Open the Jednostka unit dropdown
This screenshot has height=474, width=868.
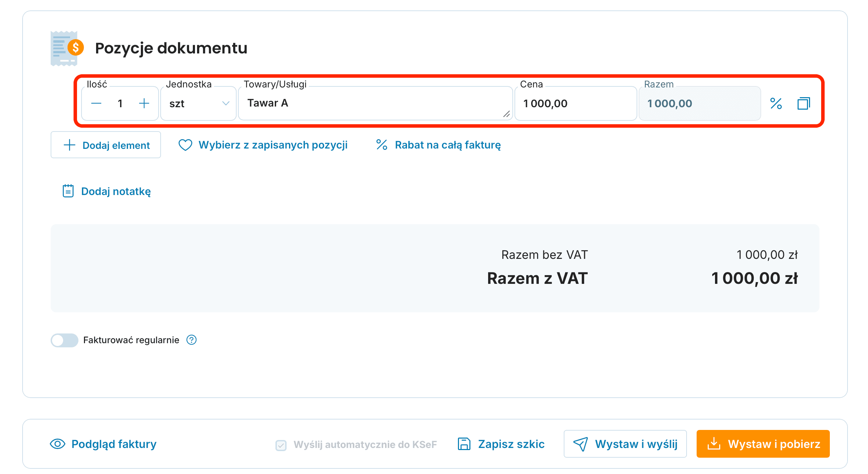[x=198, y=103]
